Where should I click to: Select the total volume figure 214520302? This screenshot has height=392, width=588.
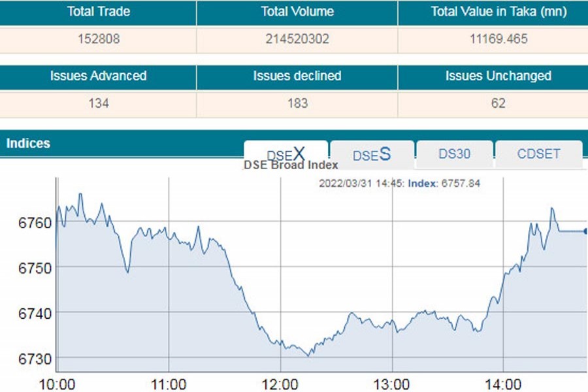point(297,39)
